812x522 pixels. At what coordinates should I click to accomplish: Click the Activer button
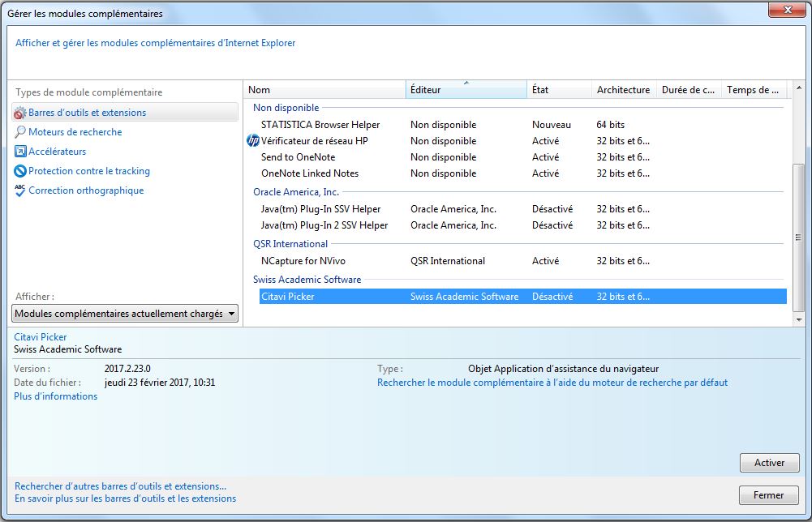770,463
